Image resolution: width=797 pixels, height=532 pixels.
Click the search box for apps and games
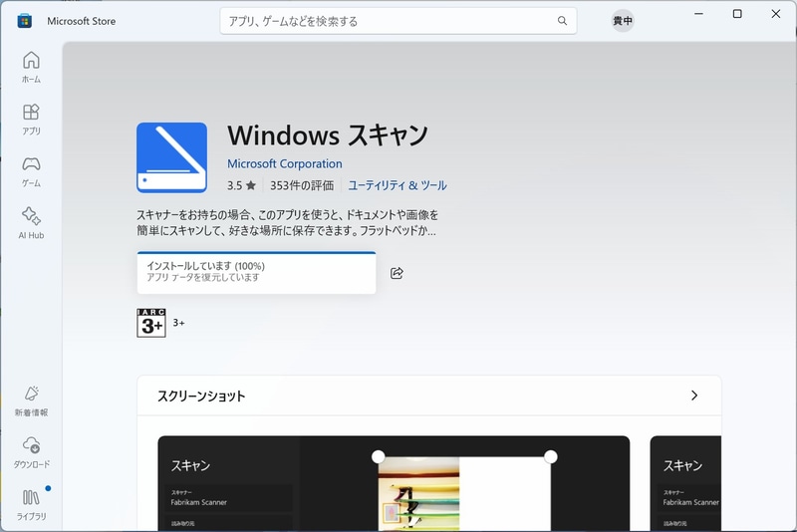398,21
